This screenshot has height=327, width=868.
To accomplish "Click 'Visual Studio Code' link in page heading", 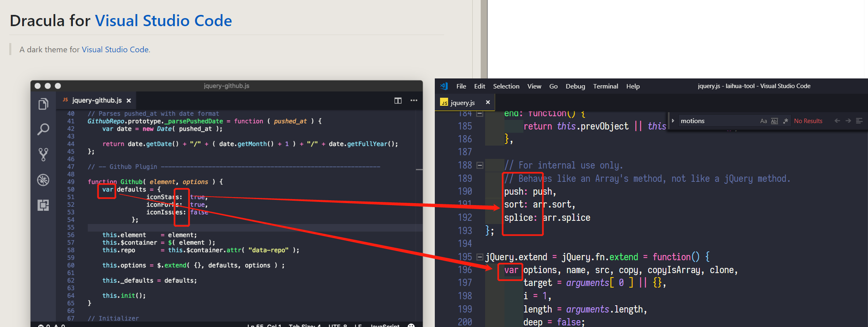I will (163, 21).
